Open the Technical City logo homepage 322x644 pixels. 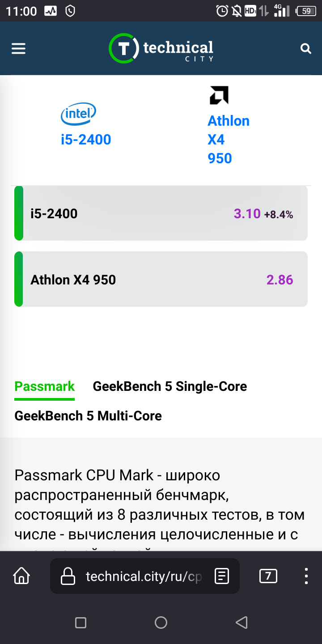point(161,48)
